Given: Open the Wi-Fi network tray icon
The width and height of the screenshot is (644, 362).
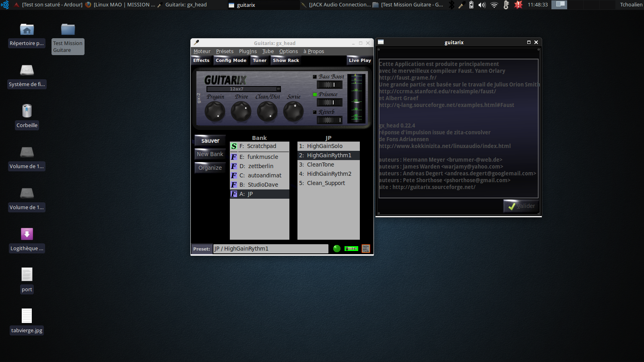Looking at the screenshot, I should click(x=494, y=5).
